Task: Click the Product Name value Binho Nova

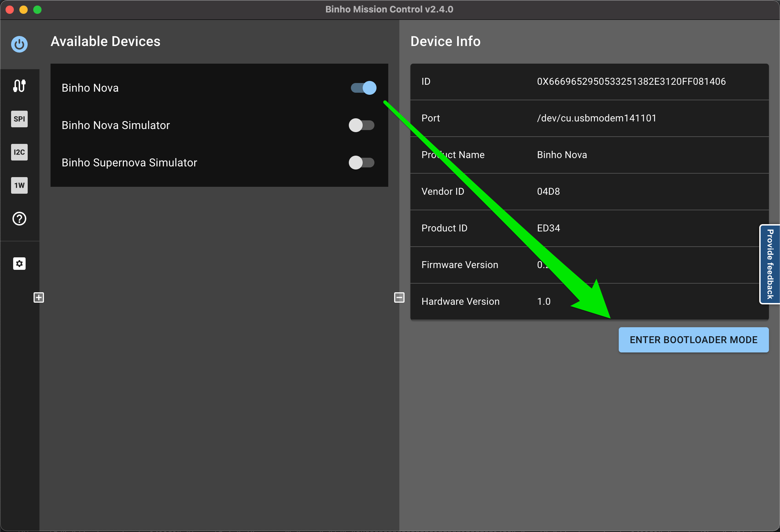Action: tap(562, 155)
